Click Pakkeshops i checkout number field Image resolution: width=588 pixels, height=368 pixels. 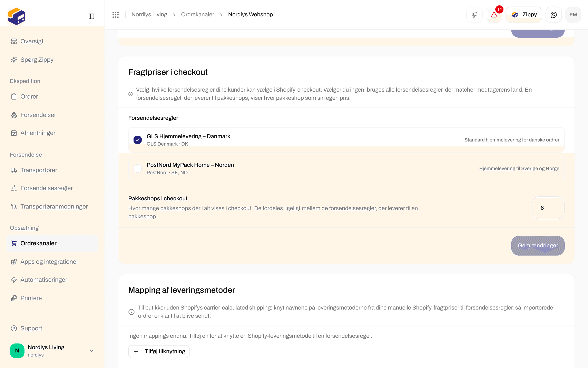click(548, 208)
